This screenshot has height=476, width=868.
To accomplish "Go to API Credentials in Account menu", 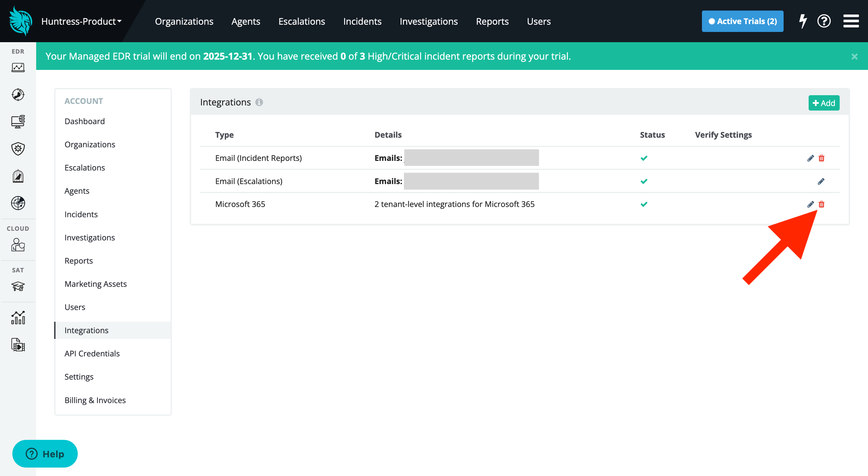I will coord(92,353).
